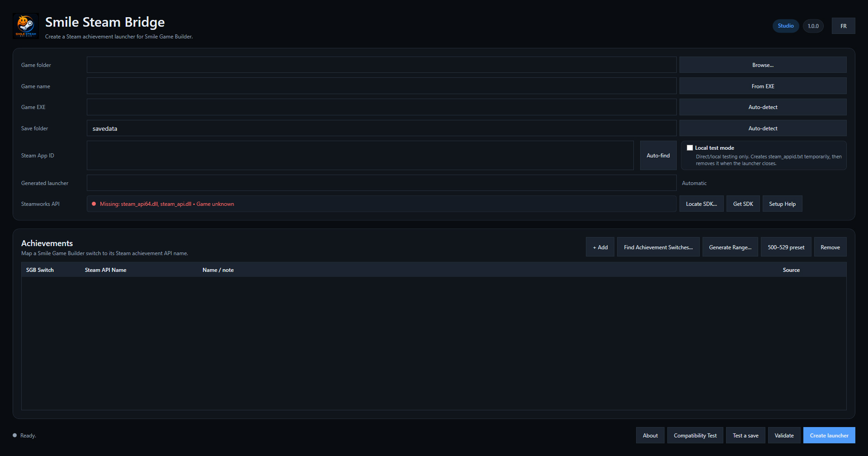Click the 1.0.0 version badge
This screenshot has height=456, width=868.
click(x=813, y=26)
